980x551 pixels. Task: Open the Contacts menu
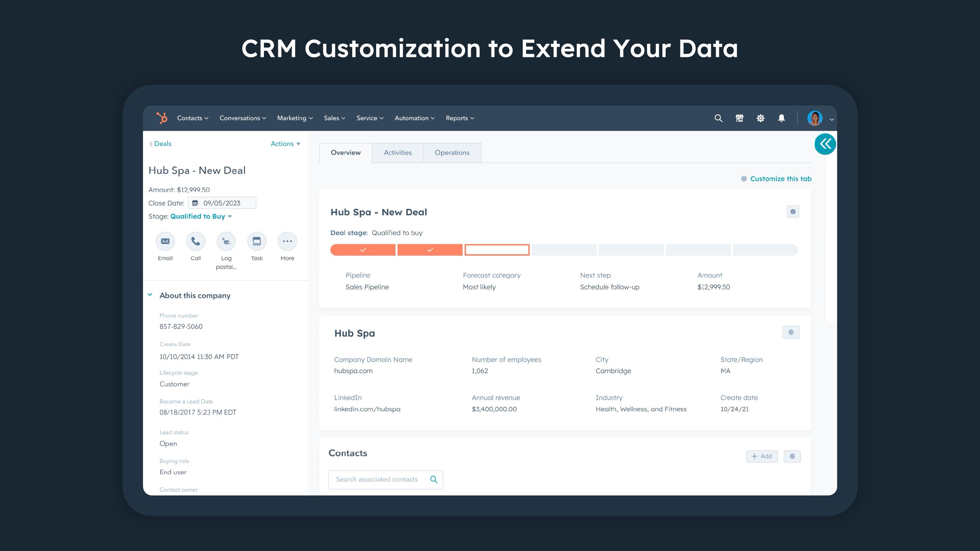pos(193,118)
